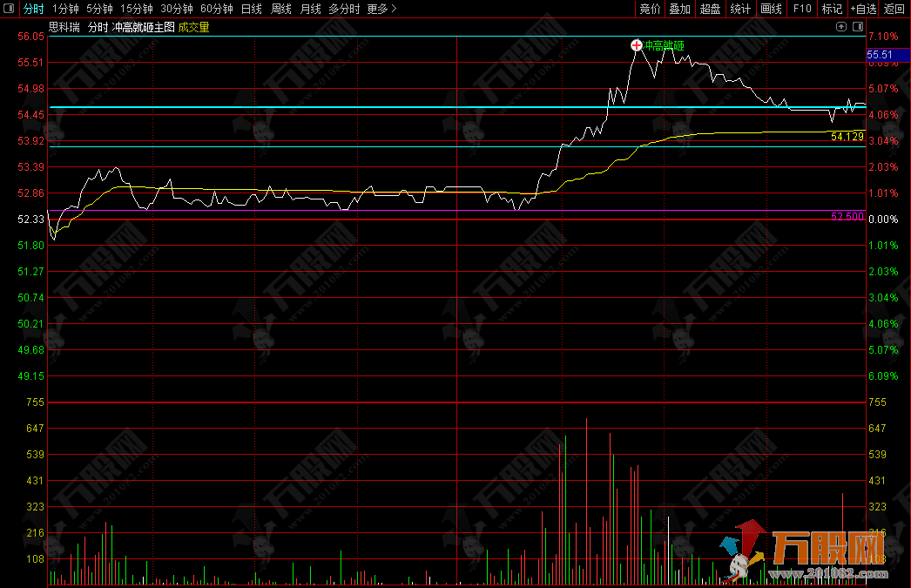Add stock with +自选 button

(863, 9)
